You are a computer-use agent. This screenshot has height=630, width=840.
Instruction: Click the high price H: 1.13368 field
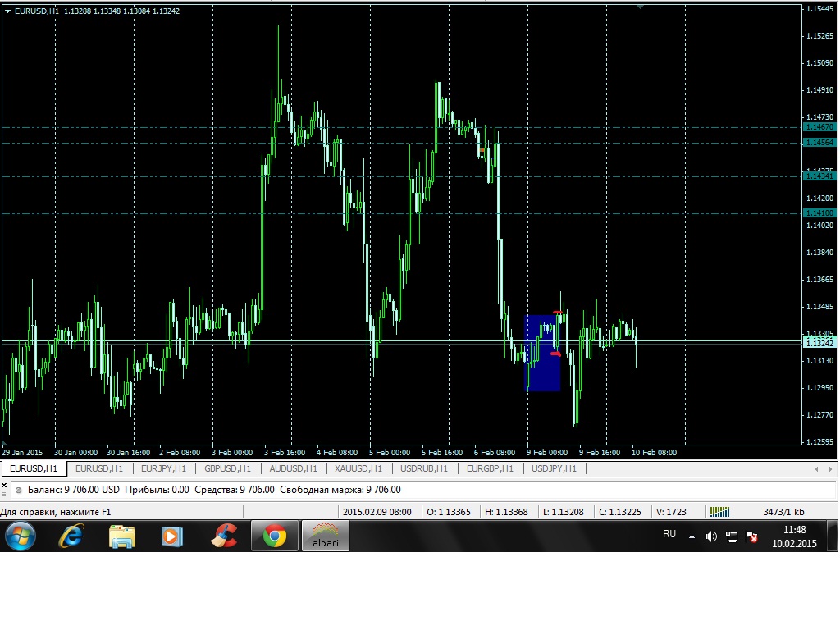coord(506,512)
